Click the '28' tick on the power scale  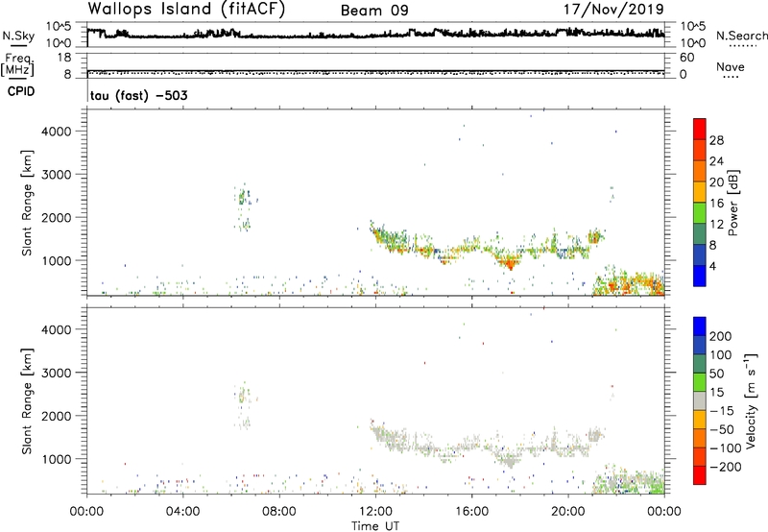click(716, 140)
